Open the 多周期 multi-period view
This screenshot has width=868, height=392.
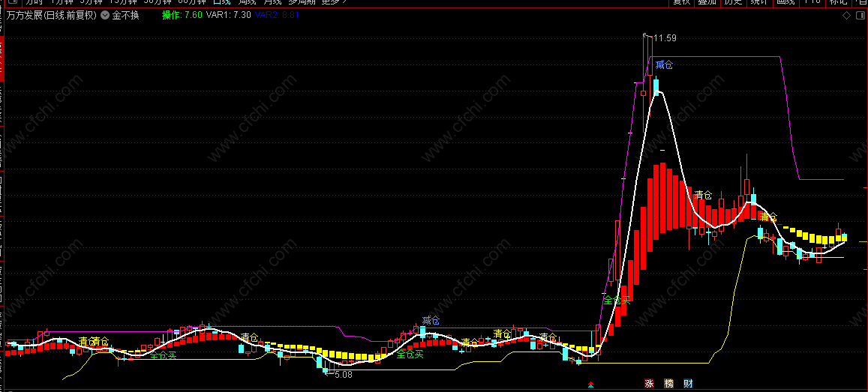pyautogui.click(x=302, y=2)
